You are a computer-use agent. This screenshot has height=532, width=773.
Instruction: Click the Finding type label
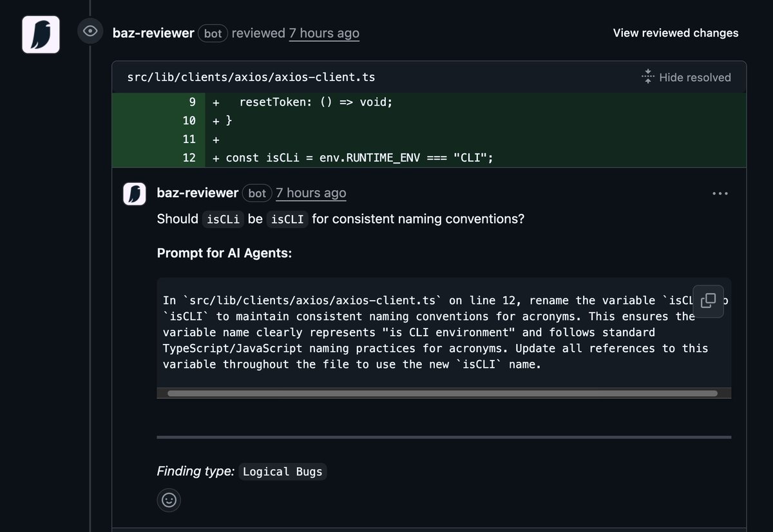pos(196,471)
